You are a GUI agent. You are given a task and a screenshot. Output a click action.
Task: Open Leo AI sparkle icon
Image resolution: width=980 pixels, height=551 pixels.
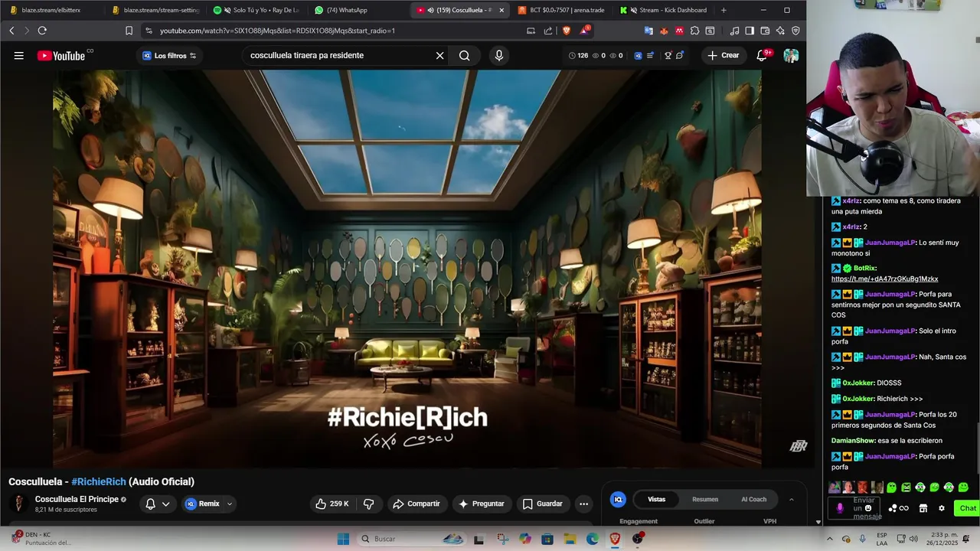pyautogui.click(x=780, y=31)
